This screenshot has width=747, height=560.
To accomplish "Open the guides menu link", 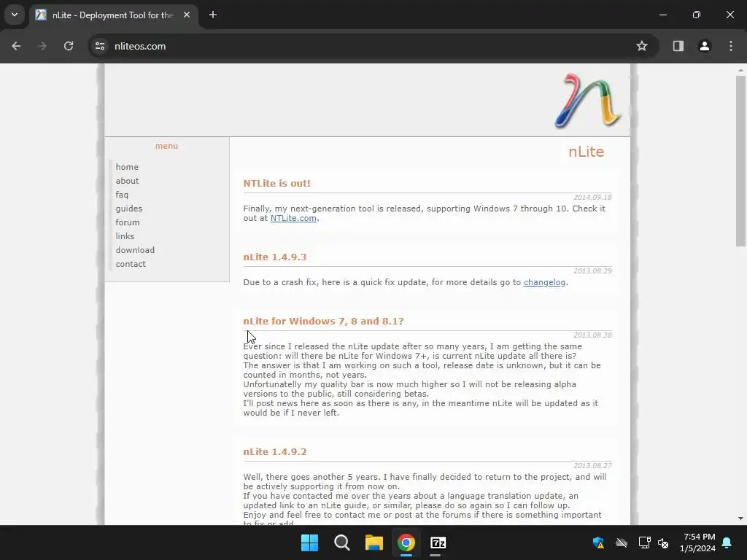I will tap(128, 209).
